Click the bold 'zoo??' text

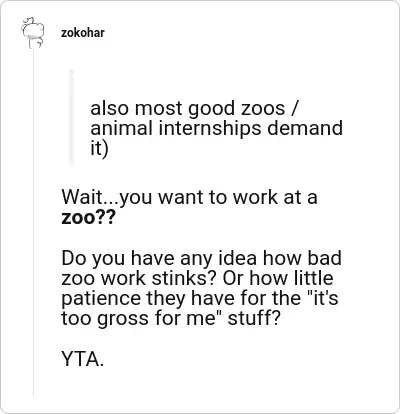88,217
